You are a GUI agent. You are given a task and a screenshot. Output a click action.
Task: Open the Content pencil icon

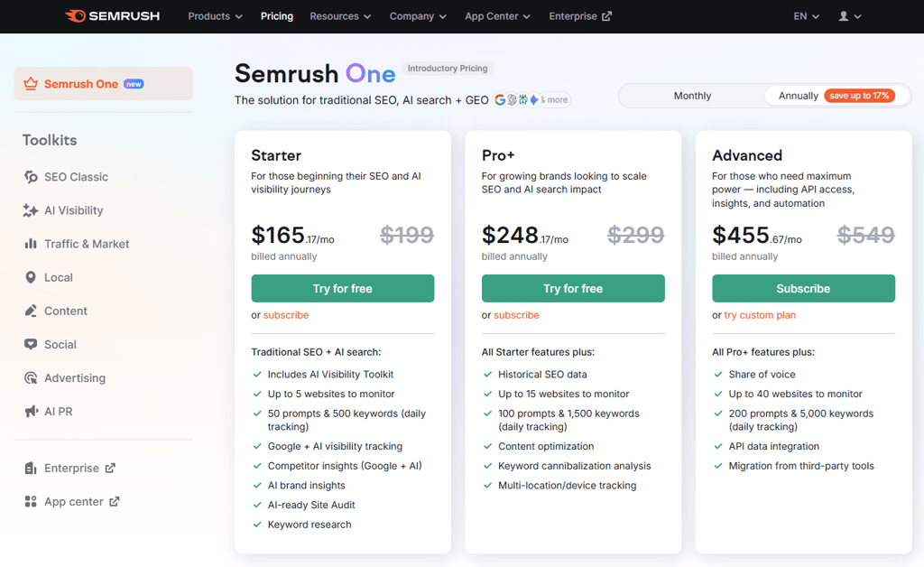pos(31,311)
